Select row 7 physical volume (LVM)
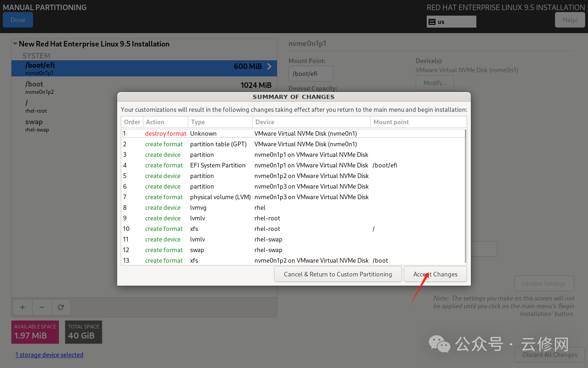Viewport: 588px width, 368px height. [293, 197]
